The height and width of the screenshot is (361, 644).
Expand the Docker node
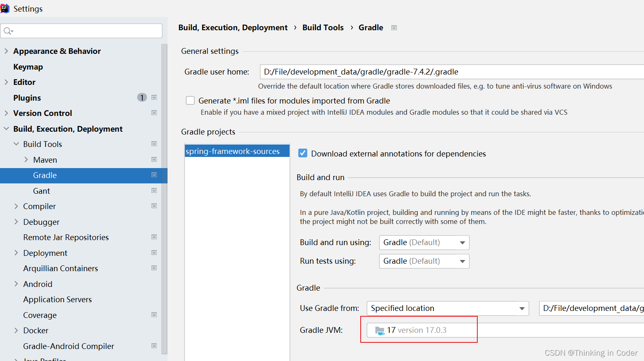(x=16, y=330)
